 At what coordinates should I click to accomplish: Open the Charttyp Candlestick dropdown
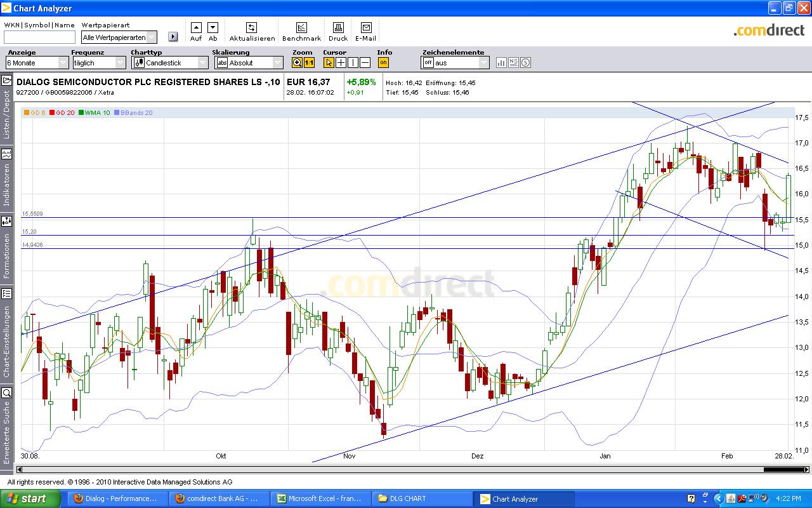click(170, 63)
